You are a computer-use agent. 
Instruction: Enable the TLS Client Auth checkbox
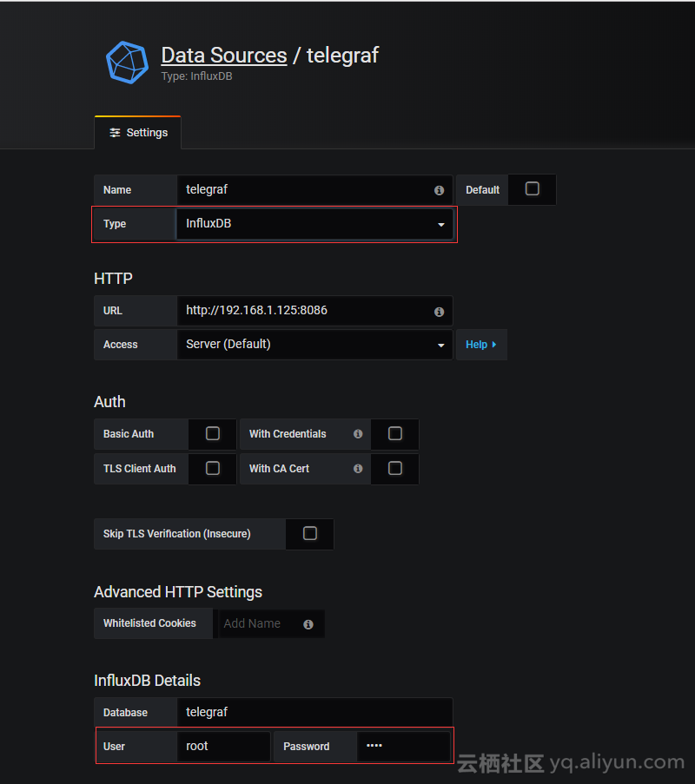pyautogui.click(x=213, y=468)
